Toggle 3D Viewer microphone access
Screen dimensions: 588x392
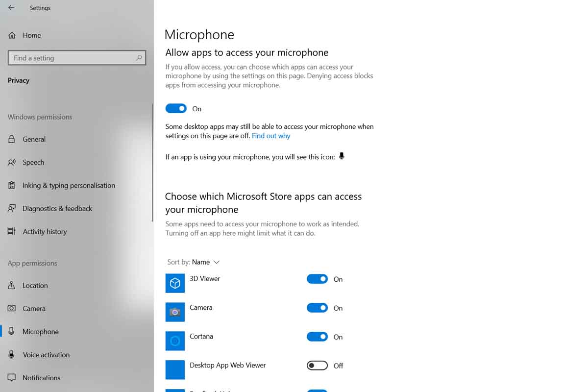point(317,279)
